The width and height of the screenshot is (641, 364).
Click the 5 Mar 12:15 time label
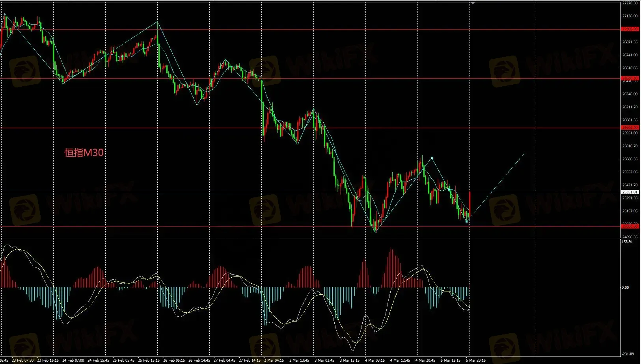pyautogui.click(x=451, y=360)
